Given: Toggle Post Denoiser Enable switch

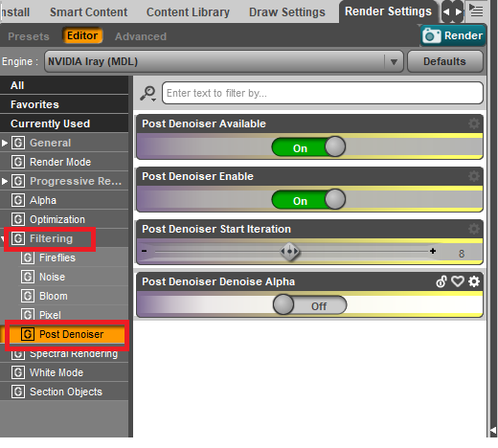Looking at the screenshot, I should 308,200.
